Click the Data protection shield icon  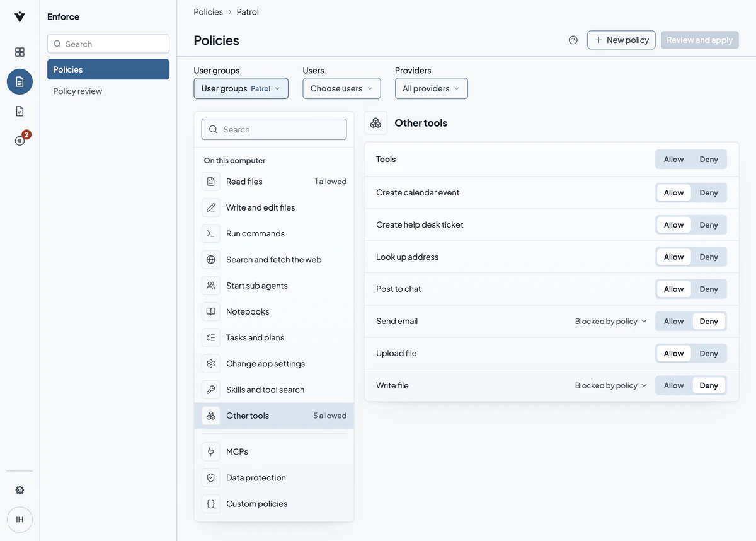click(x=211, y=478)
